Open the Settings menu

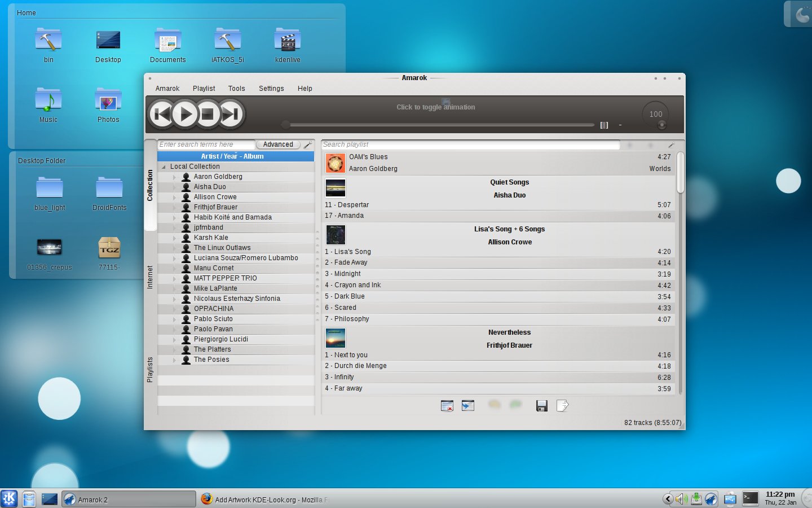271,89
